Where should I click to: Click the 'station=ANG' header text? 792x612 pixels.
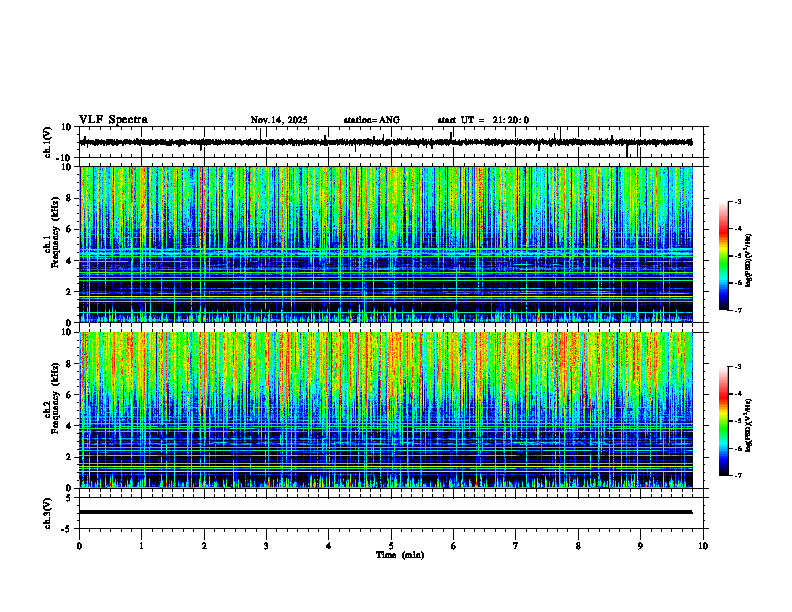[372, 120]
